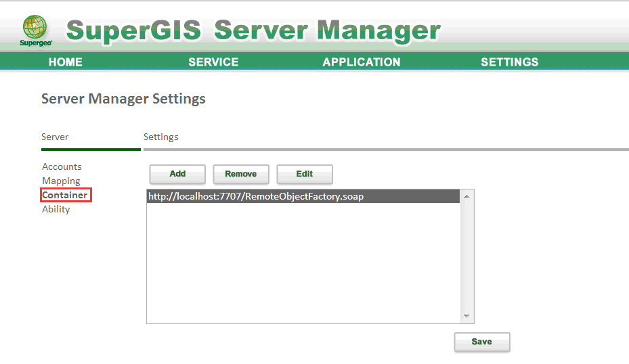Select the localhost:7707 RemoteObjectFactory.soap entry
The width and height of the screenshot is (629, 364).
[x=303, y=196]
